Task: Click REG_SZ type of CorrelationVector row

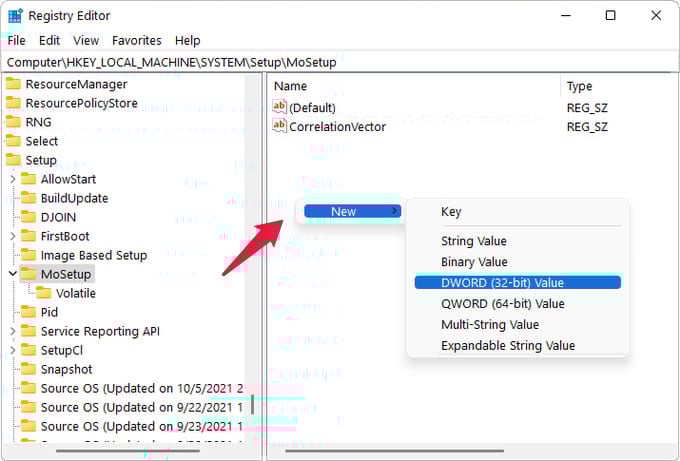Action: tap(587, 127)
